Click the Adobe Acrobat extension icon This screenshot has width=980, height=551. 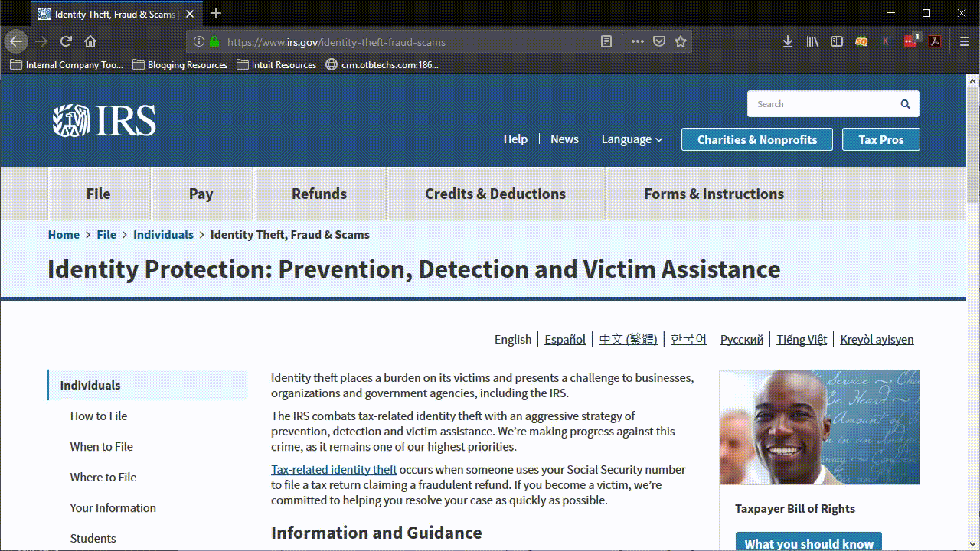pos(935,42)
